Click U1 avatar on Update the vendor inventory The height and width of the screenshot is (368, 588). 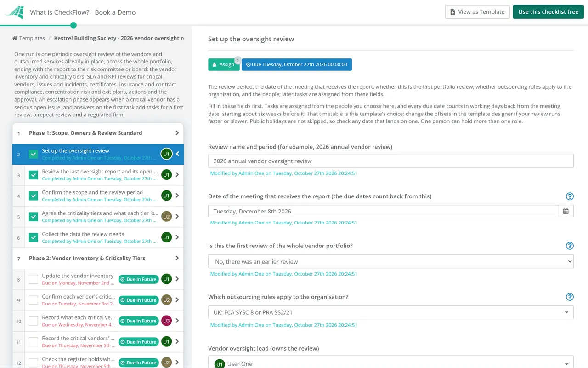[166, 279]
